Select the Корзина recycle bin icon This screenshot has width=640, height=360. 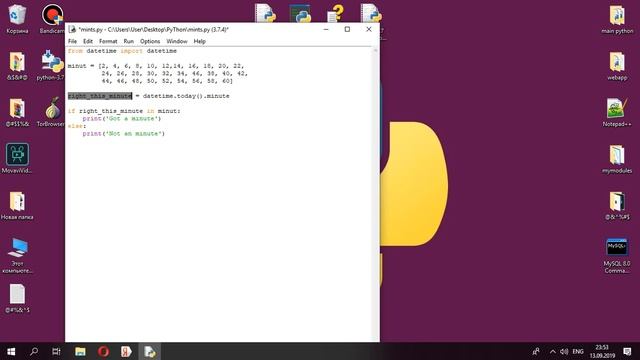click(17, 19)
